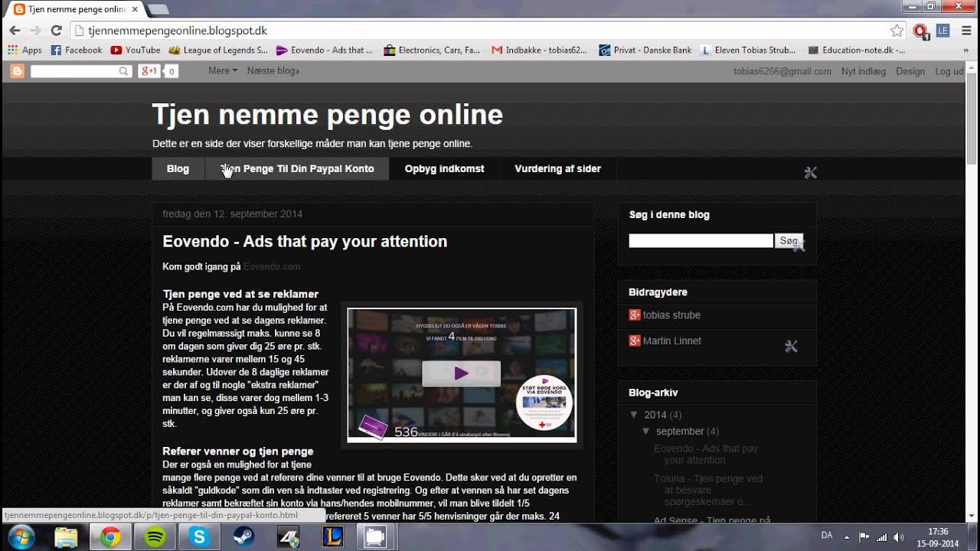Image resolution: width=980 pixels, height=551 pixels.
Task: Open the League of Legends bookmark
Action: click(x=218, y=50)
